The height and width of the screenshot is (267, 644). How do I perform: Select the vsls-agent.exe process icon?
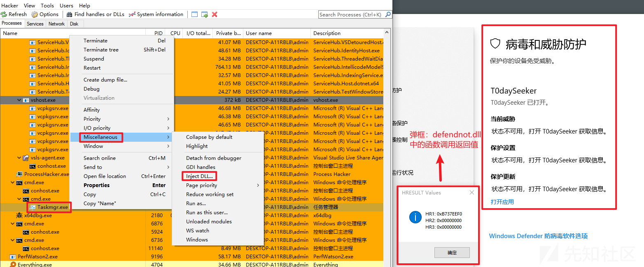[26, 158]
